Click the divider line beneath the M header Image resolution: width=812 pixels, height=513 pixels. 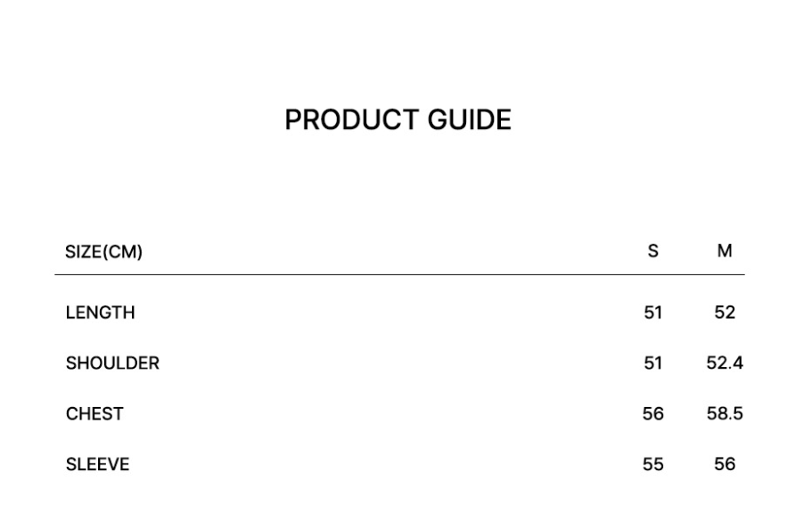(x=725, y=275)
